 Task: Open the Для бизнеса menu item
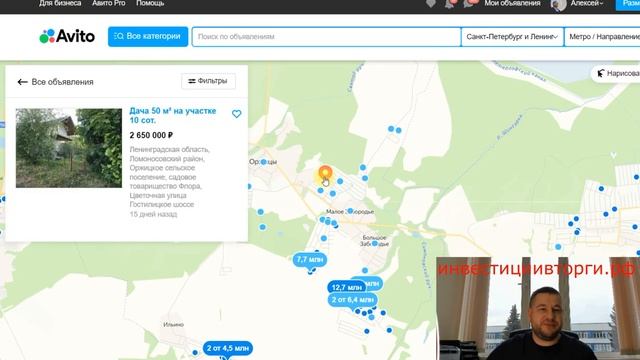point(60,3)
